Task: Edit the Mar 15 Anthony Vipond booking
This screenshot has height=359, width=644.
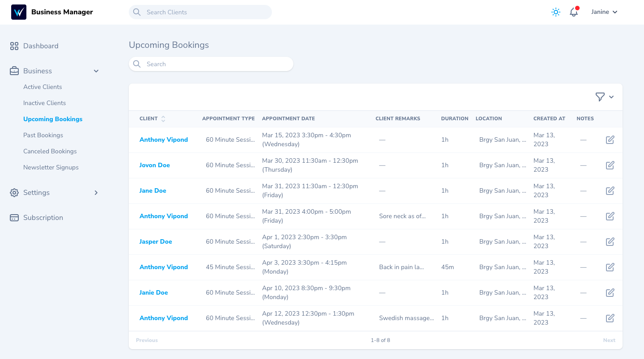Action: [610, 140]
